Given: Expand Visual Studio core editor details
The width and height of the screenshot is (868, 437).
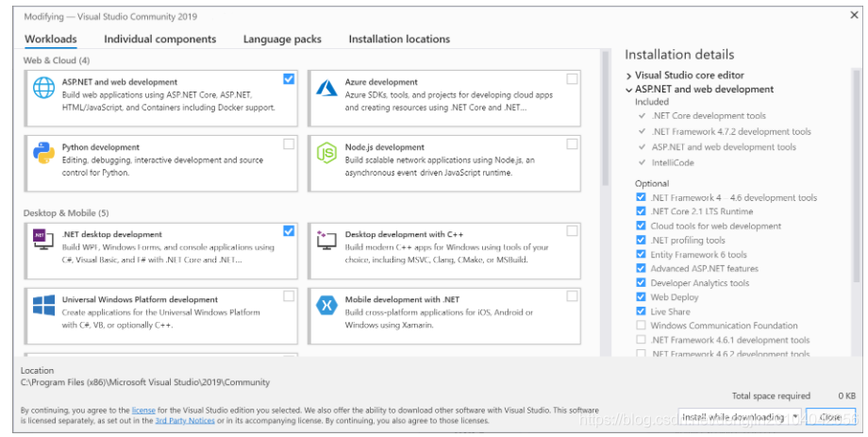Looking at the screenshot, I should click(629, 76).
